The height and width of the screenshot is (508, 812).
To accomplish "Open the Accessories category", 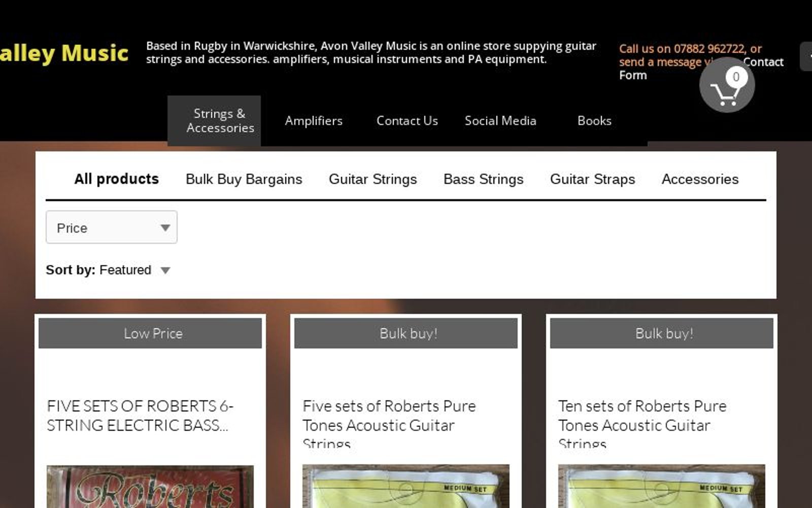I will 700,179.
